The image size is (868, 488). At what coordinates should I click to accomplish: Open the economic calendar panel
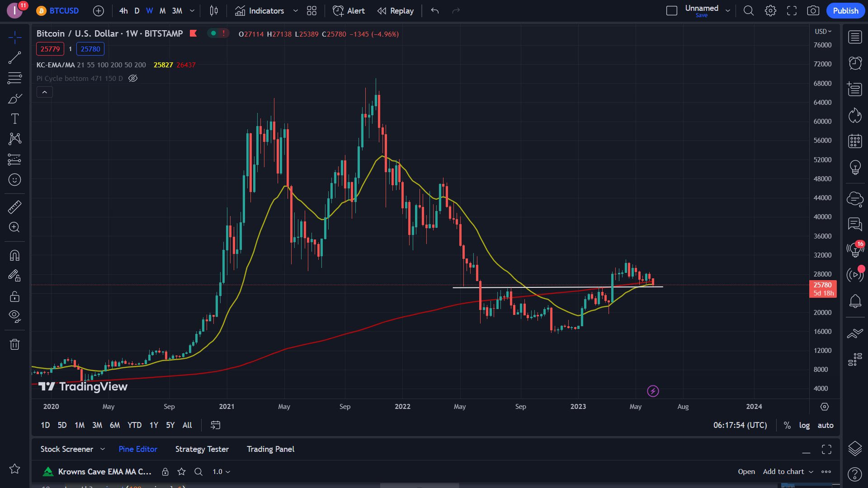click(855, 141)
